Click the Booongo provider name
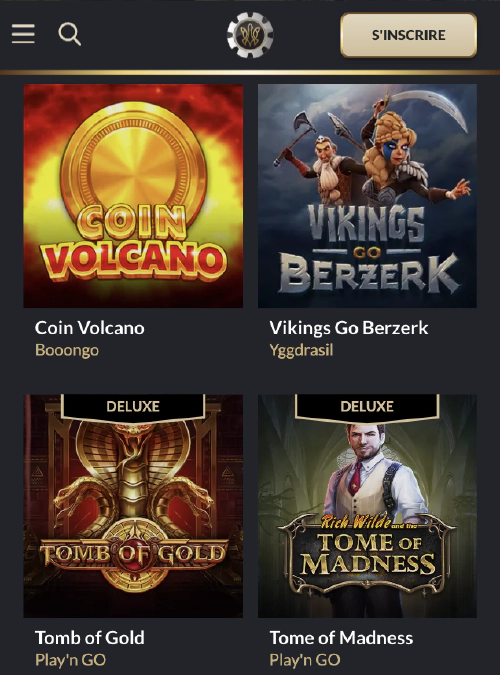 pyautogui.click(x=67, y=350)
